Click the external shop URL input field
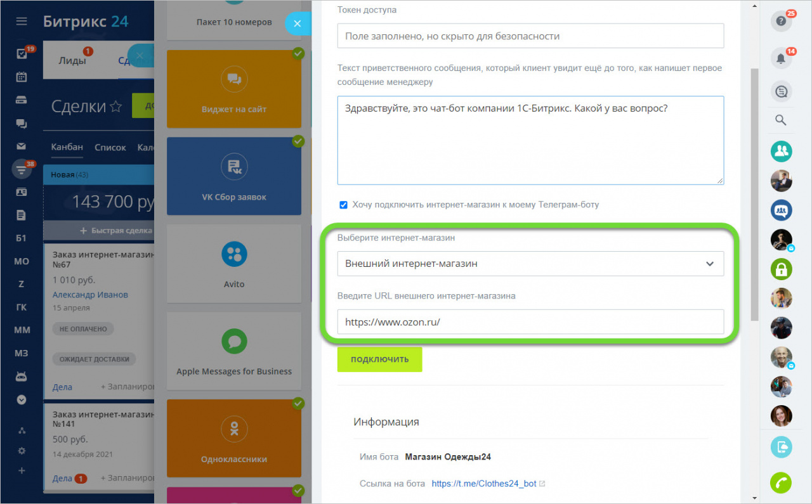The width and height of the screenshot is (812, 504). [530, 321]
